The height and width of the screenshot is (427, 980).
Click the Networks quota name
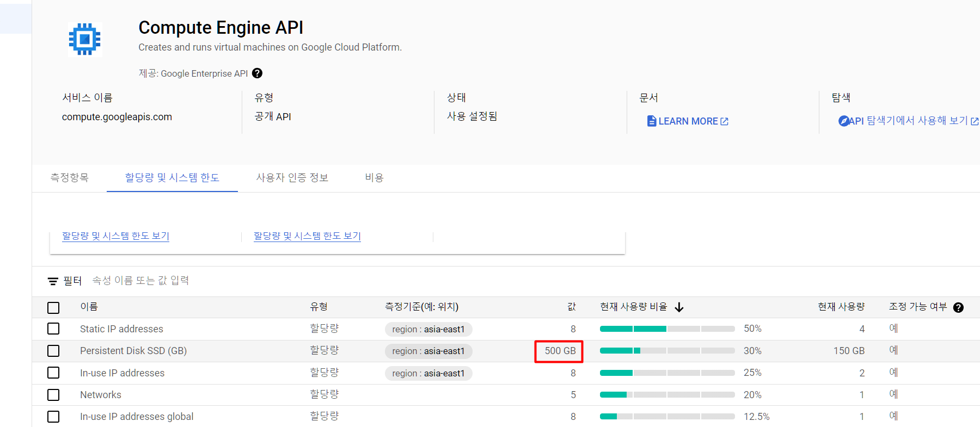[x=101, y=395]
